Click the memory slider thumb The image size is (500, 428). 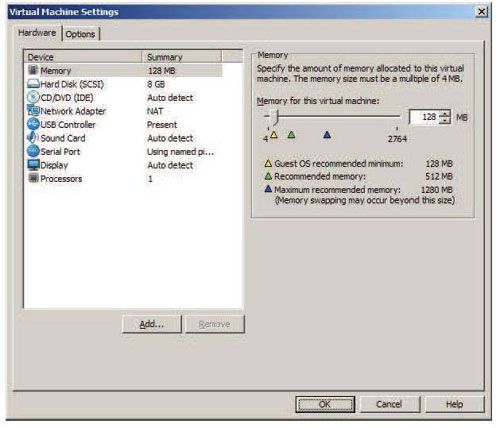point(274,117)
